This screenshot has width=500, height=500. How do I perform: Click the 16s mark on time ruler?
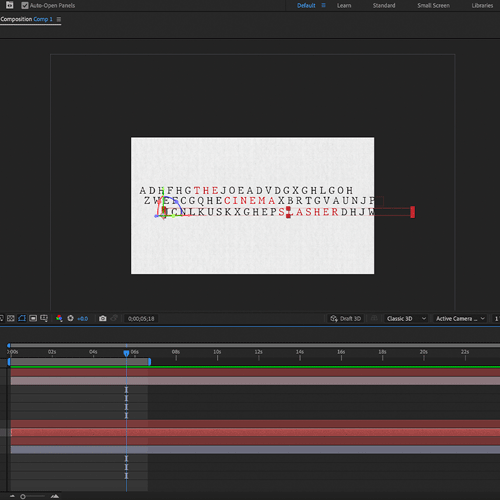click(x=341, y=352)
